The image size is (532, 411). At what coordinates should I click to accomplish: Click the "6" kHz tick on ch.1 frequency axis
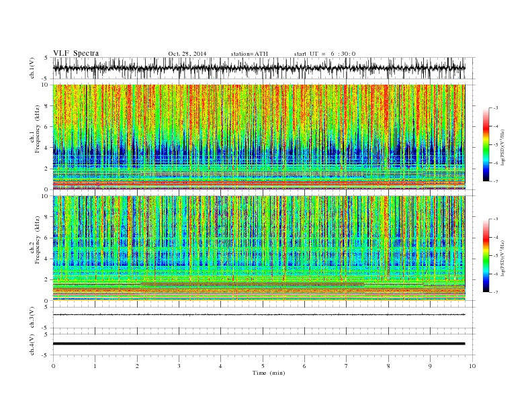click(x=46, y=127)
